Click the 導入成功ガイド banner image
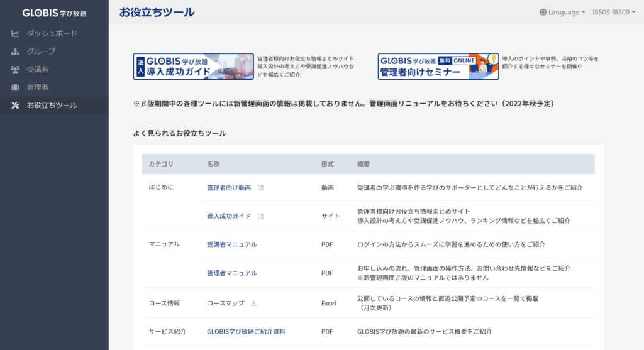 pyautogui.click(x=193, y=67)
